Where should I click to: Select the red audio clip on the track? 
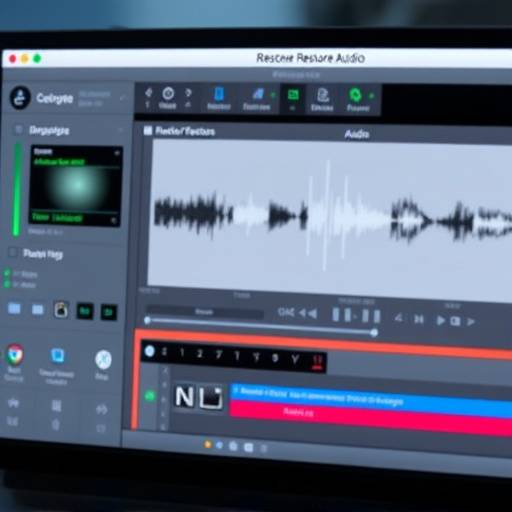[x=371, y=418]
